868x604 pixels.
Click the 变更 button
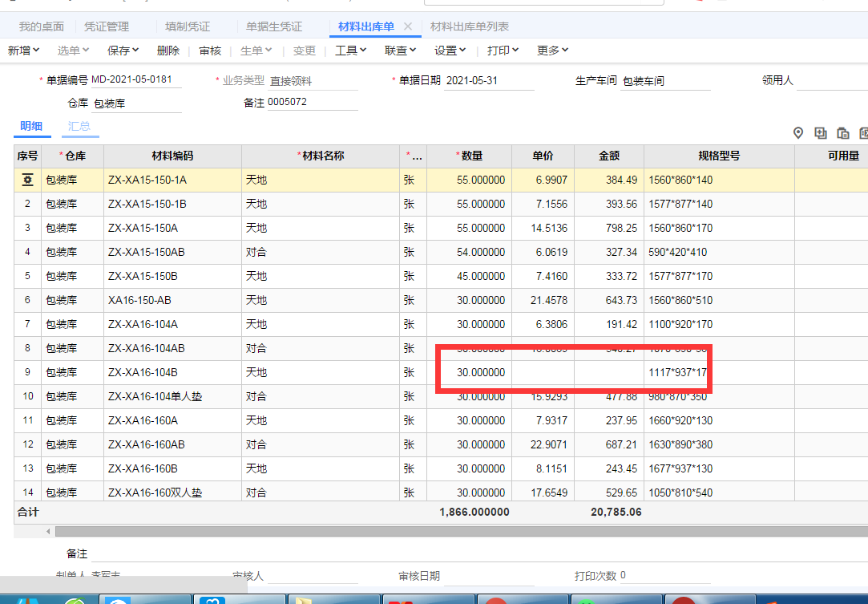click(x=305, y=51)
